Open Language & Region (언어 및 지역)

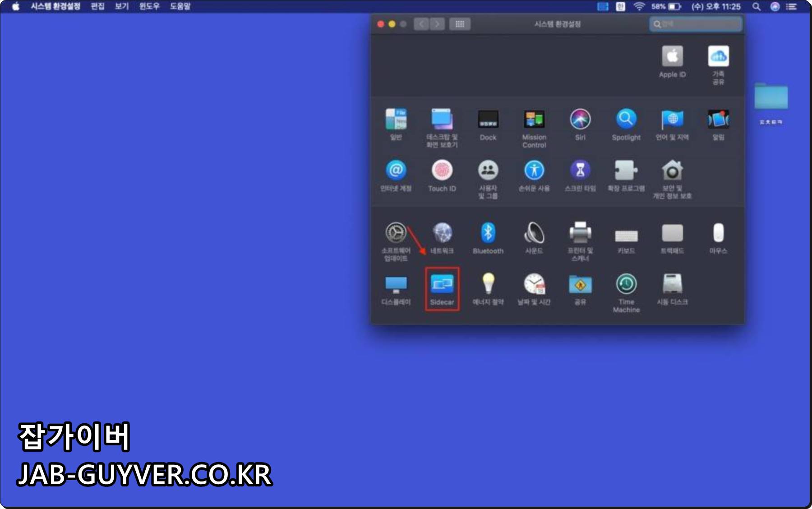[x=672, y=125]
